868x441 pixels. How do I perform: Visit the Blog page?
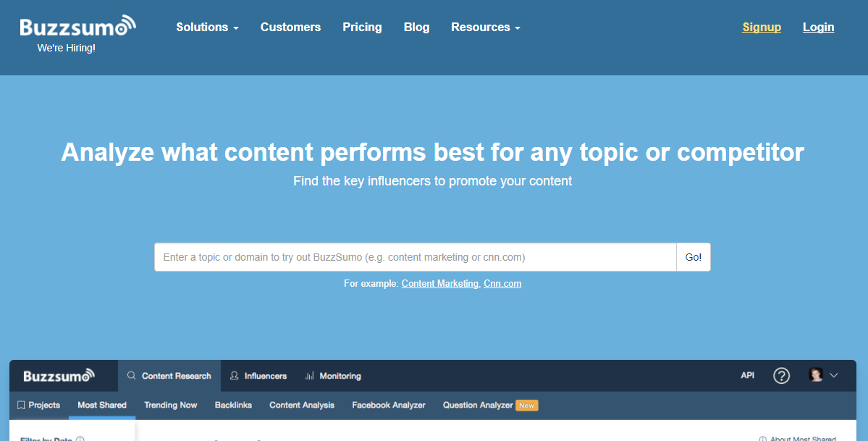click(417, 27)
